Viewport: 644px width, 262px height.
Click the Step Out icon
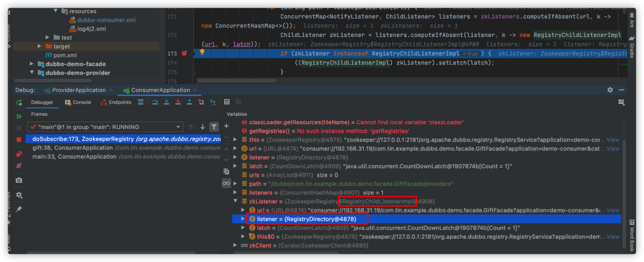tap(190, 102)
